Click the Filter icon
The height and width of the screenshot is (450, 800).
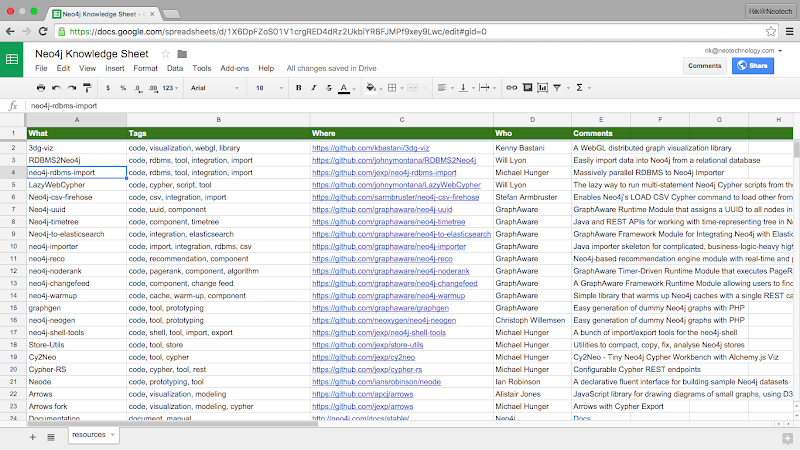coord(557,88)
